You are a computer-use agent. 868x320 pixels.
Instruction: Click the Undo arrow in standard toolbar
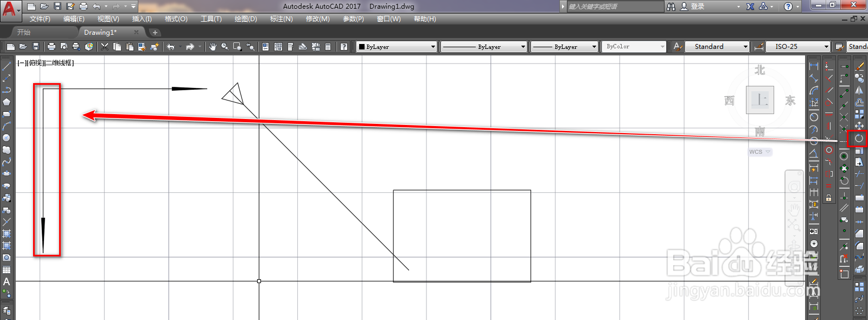coord(171,47)
